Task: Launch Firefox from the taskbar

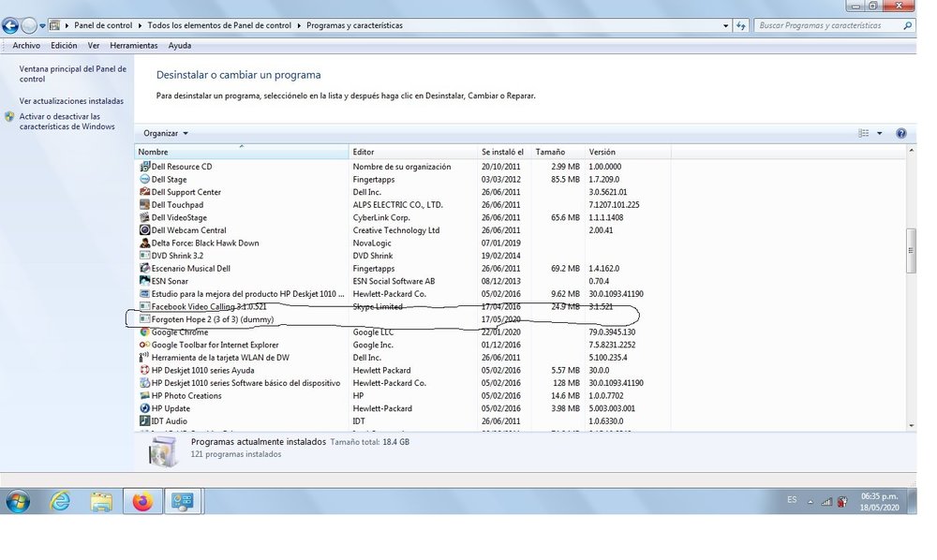Action: 142,501
